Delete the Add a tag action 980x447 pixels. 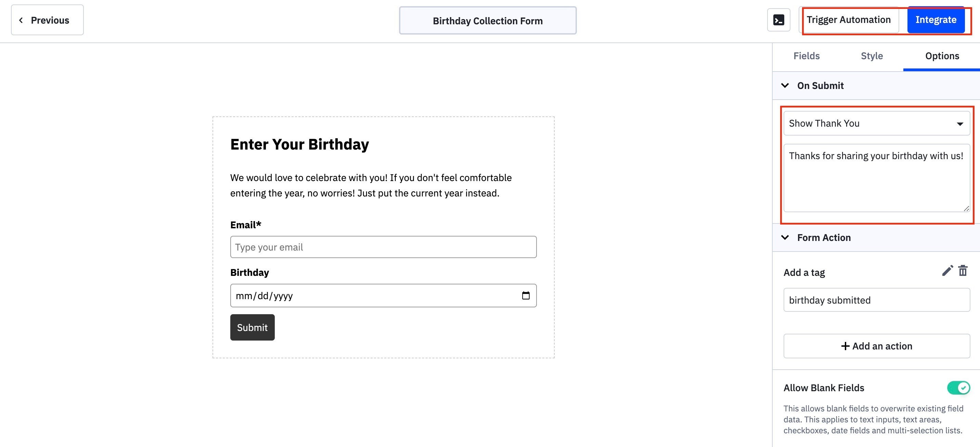pos(963,271)
